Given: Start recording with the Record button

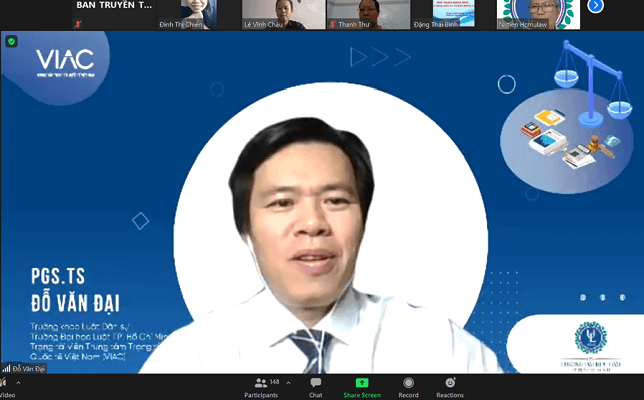Looking at the screenshot, I should point(408,388).
